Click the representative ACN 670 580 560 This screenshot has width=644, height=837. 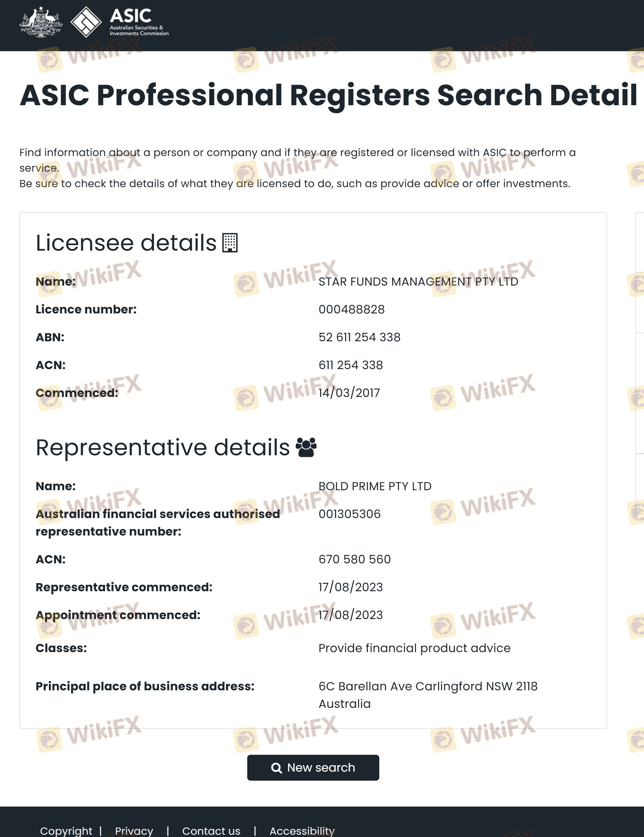coord(354,559)
